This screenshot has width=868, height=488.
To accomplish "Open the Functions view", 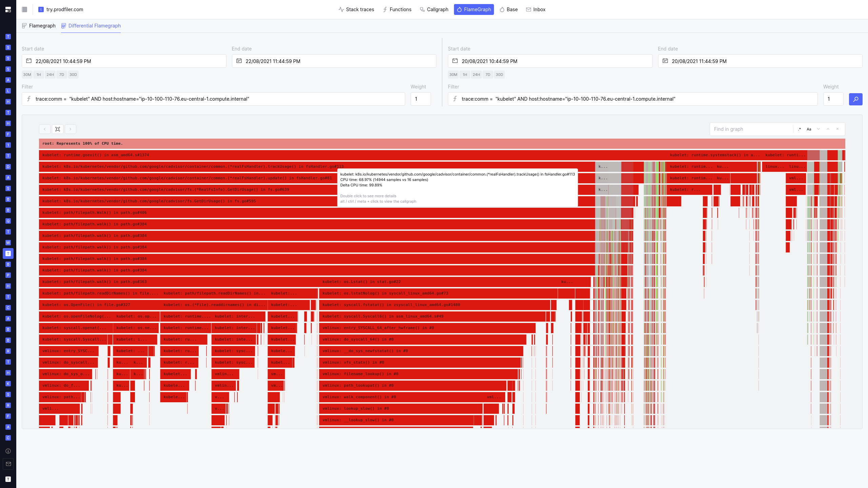I will (x=397, y=9).
